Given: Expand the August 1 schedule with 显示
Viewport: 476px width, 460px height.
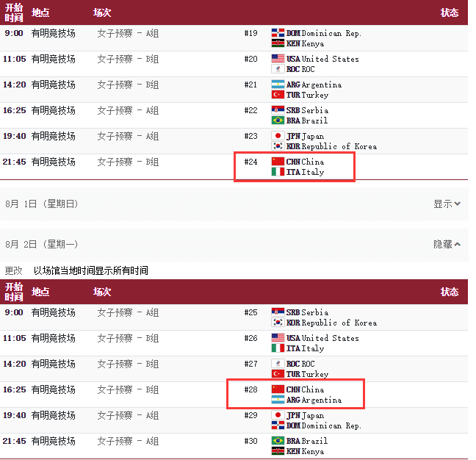Looking at the screenshot, I should click(447, 204).
